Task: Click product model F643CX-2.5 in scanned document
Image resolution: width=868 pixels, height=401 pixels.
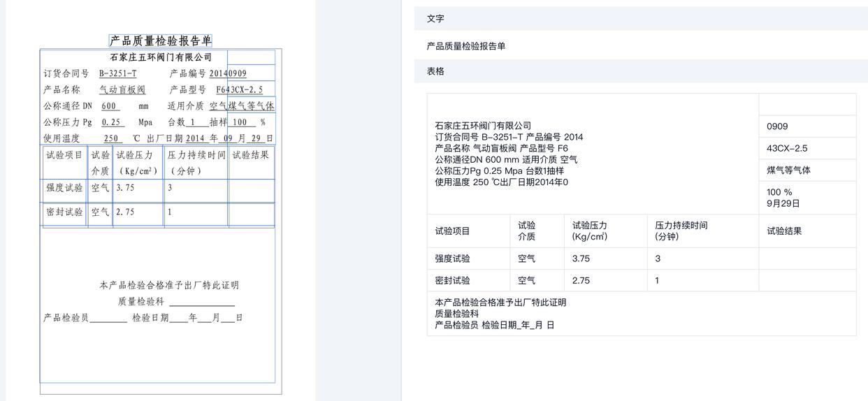Action: [x=240, y=89]
